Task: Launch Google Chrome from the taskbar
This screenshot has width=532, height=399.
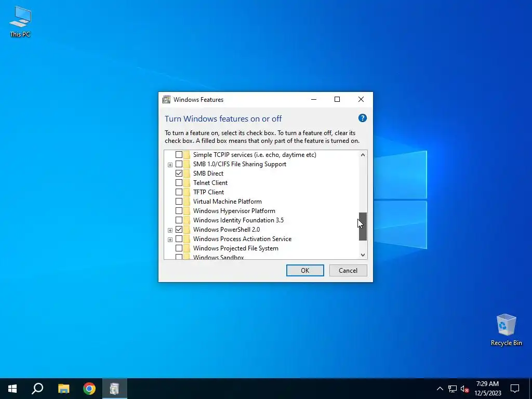Action: coord(89,389)
